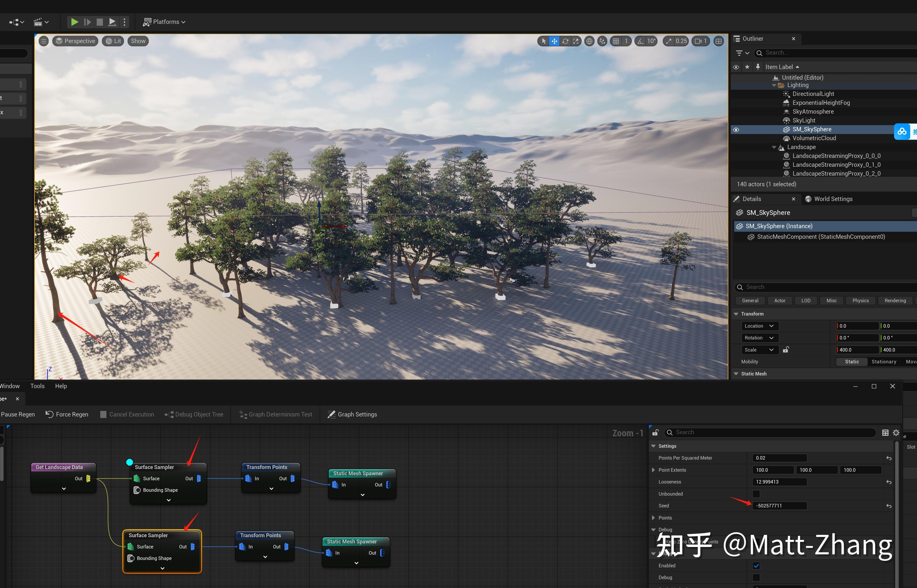The height and width of the screenshot is (588, 917).
Task: Toggle visibility eye of SM_SkySphere
Action: pos(736,130)
